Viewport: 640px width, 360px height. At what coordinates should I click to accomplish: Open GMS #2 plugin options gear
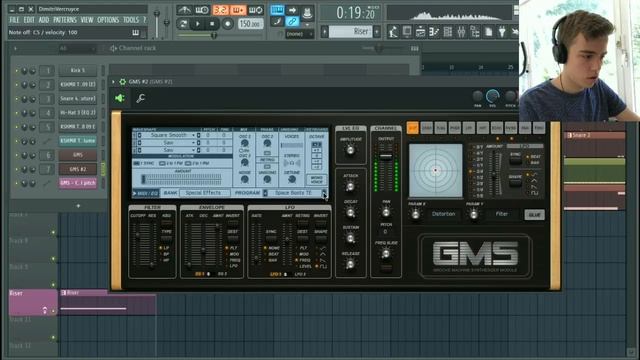pyautogui.click(x=122, y=82)
